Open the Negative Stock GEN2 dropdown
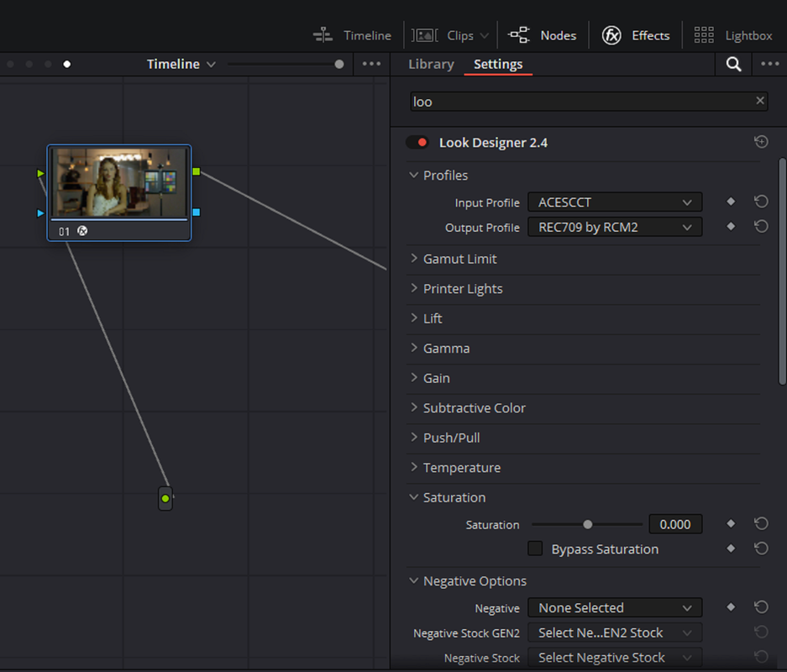 (x=615, y=633)
